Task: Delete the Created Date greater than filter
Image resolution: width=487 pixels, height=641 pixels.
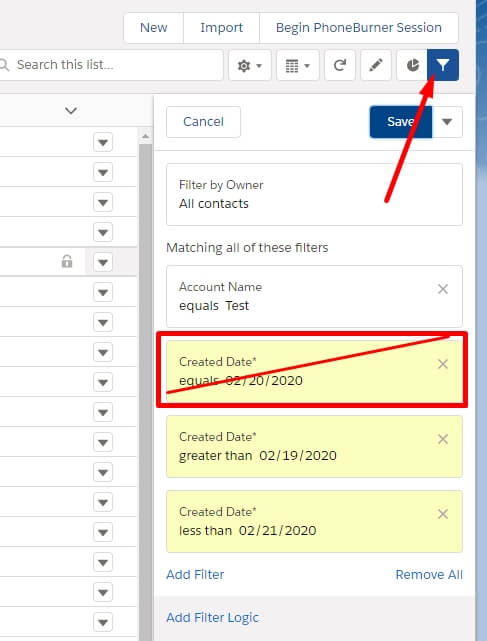Action: 443,439
